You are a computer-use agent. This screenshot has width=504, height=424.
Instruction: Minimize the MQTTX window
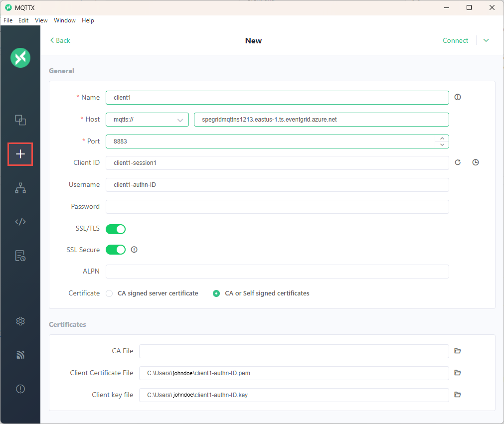447,7
